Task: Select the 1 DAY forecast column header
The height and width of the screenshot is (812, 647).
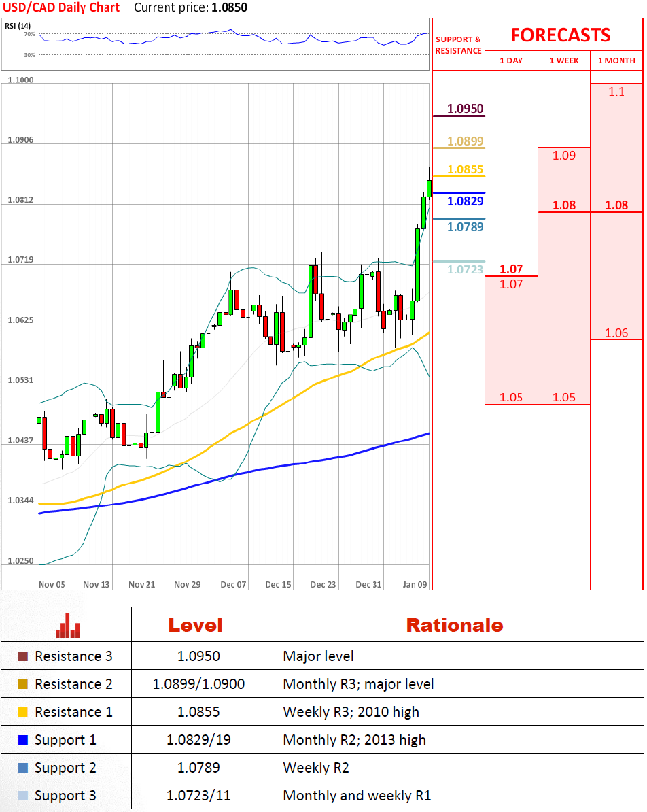Action: pyautogui.click(x=511, y=61)
